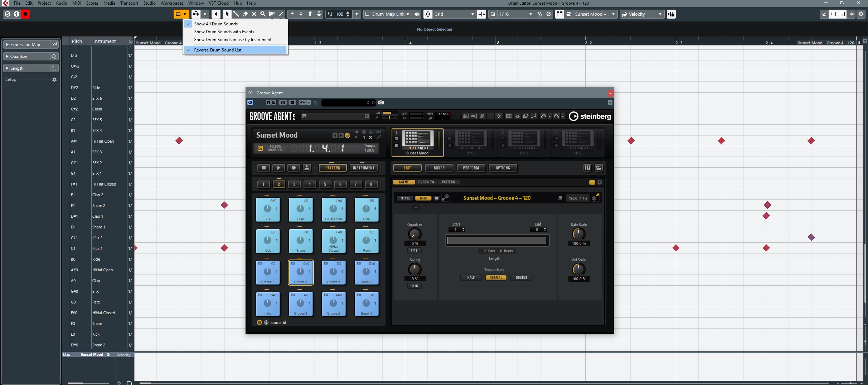This screenshot has height=385, width=868.
Task: Click the Setup gear in left inspector
Action: pyautogui.click(x=54, y=80)
